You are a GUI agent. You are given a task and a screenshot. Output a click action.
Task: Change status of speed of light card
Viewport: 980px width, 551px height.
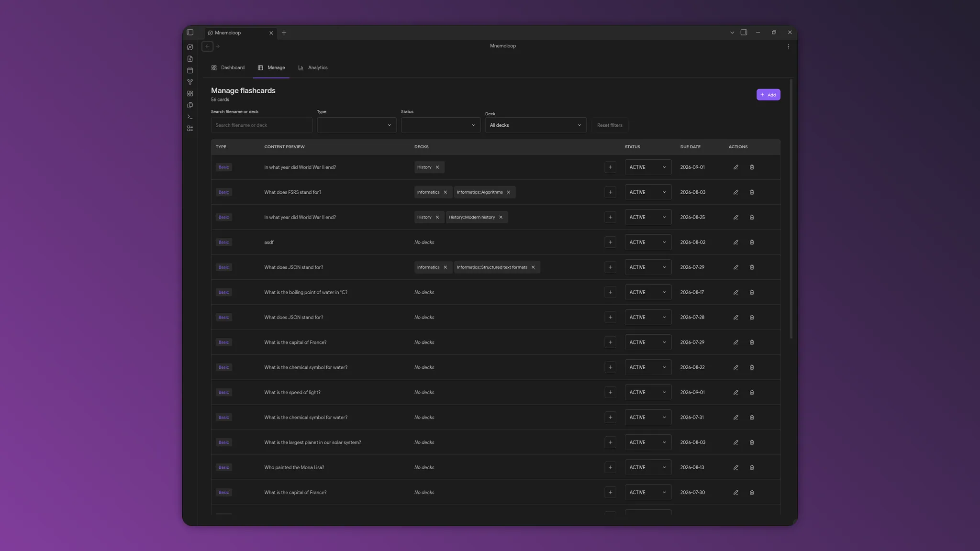click(648, 392)
